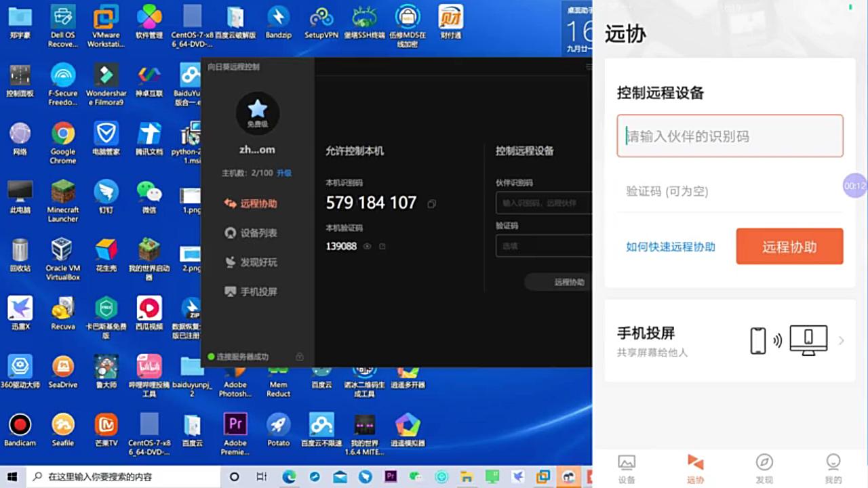Click the Recuva desktop icon
This screenshot has width=868, height=488.
tap(63, 313)
